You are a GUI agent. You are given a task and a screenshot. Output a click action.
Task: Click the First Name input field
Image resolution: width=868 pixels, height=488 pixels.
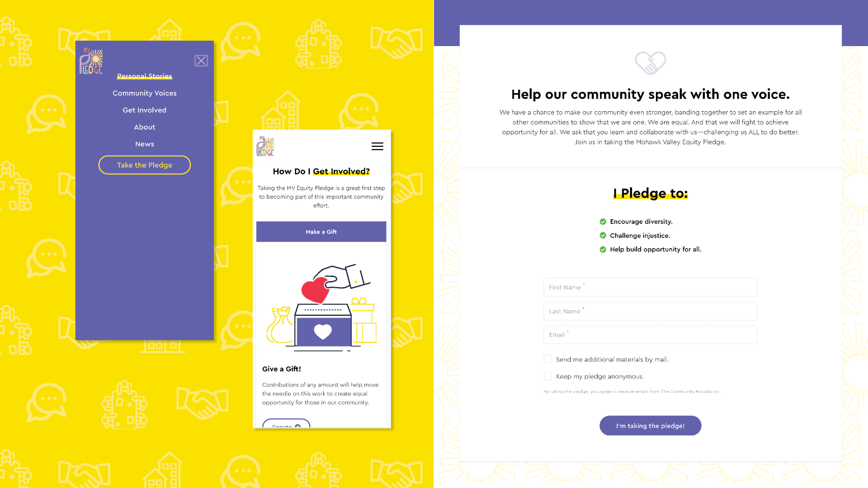651,287
